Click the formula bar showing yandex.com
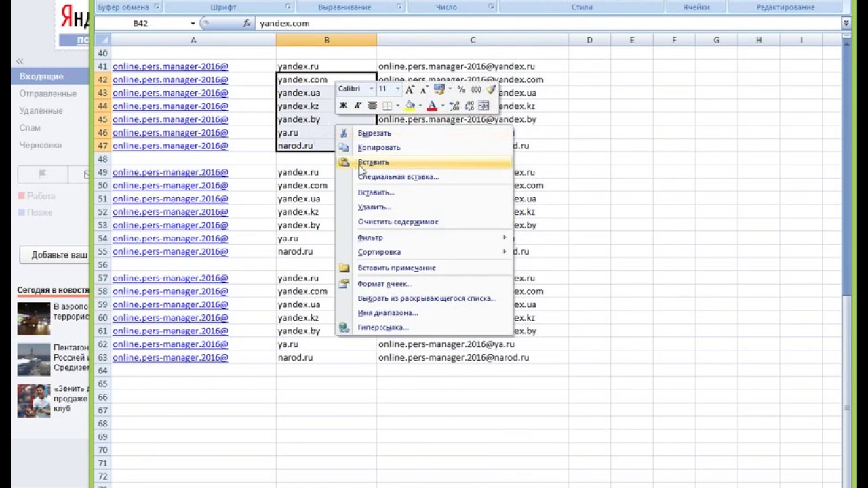Image resolution: width=868 pixels, height=488 pixels. click(x=548, y=23)
